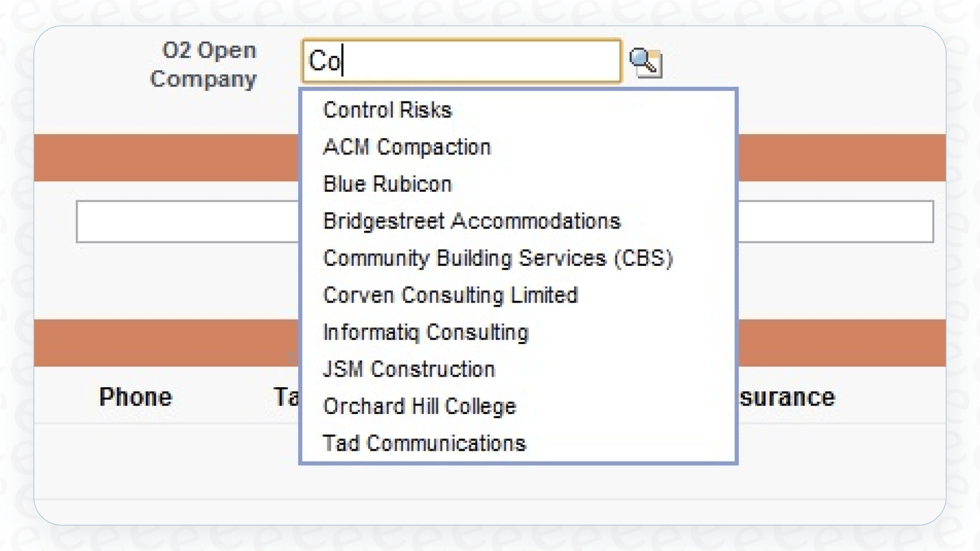
Task: Click the empty text field below the header
Action: pyautogui.click(x=175, y=222)
